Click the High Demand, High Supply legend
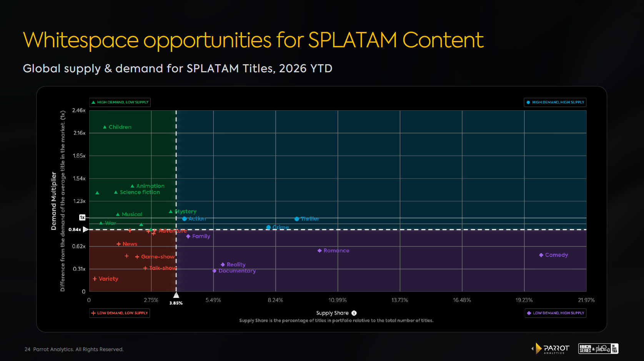644x361 pixels. tap(555, 102)
